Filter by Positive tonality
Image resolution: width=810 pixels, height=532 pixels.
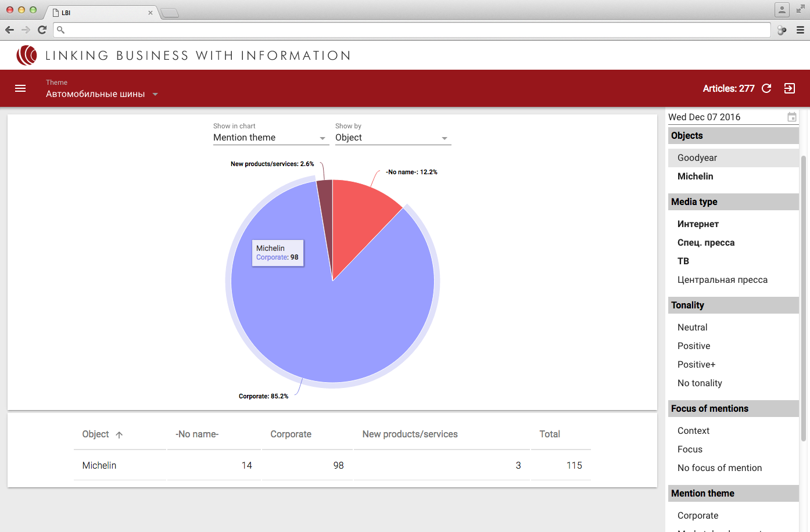[733, 346]
